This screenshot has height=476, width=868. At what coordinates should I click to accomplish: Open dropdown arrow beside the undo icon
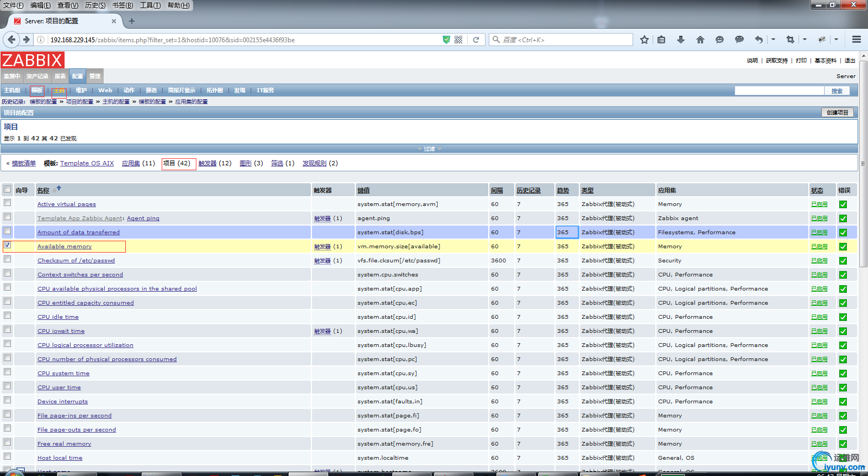click(773, 40)
